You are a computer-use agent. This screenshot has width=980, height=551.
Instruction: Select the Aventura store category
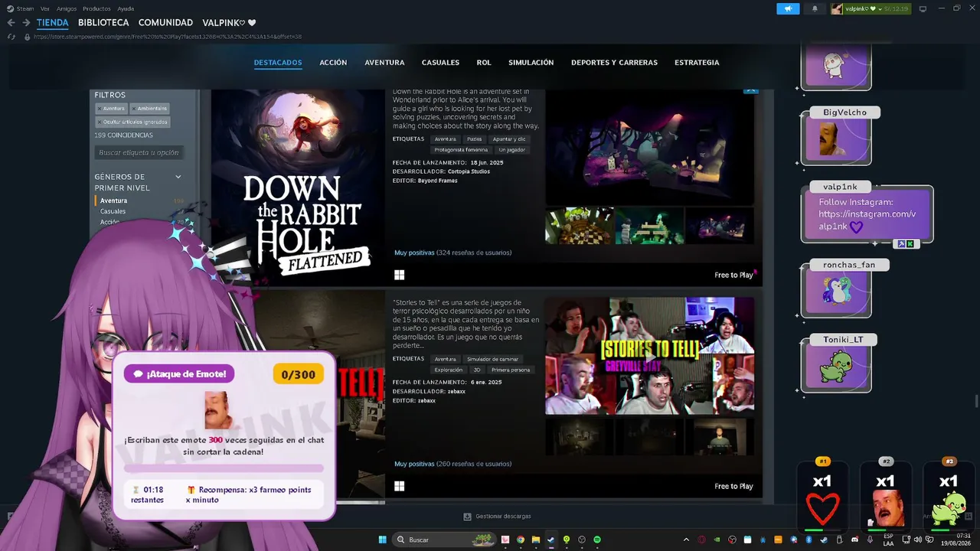pyautogui.click(x=384, y=63)
